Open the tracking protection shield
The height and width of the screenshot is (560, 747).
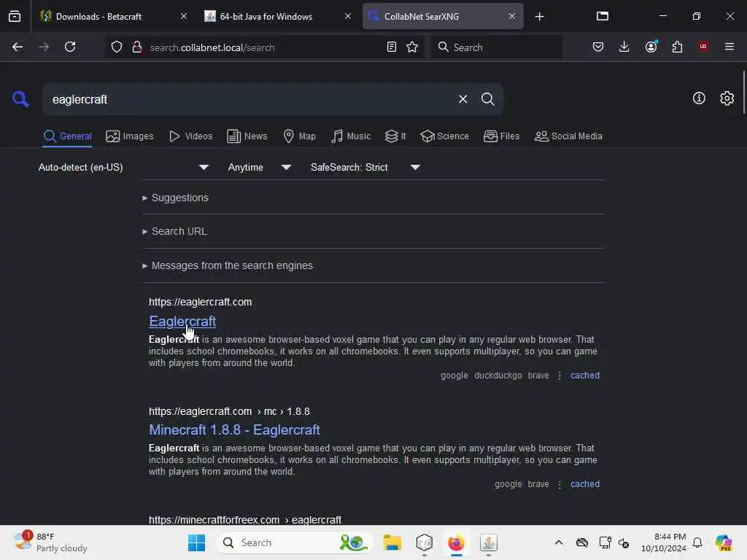point(117,47)
